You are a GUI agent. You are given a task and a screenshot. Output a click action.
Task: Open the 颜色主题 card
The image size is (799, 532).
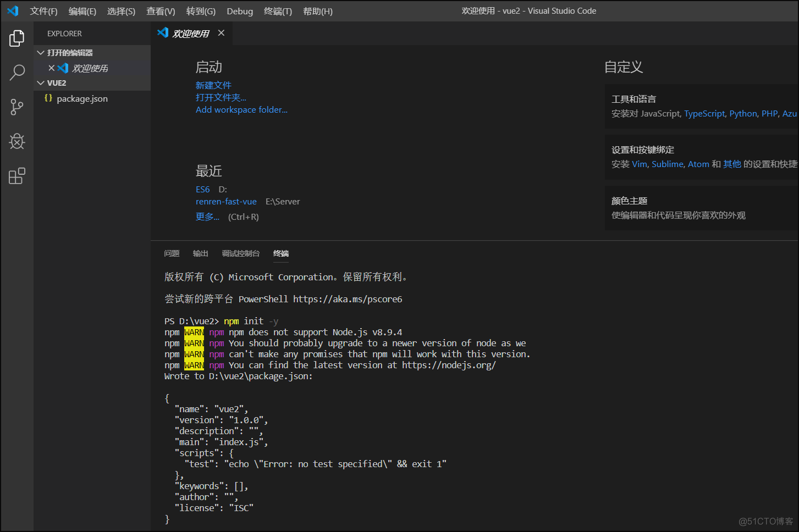tap(701, 208)
